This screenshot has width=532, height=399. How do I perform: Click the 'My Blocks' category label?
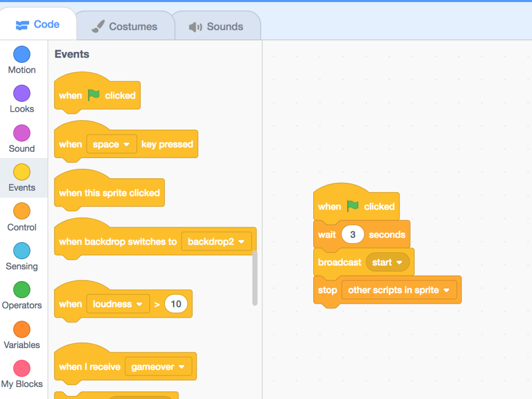22,384
